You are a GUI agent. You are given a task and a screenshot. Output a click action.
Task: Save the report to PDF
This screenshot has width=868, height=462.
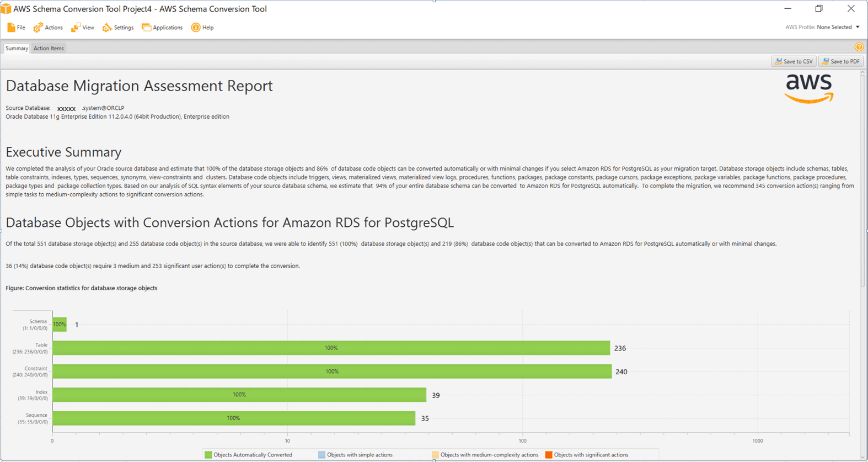pos(840,61)
